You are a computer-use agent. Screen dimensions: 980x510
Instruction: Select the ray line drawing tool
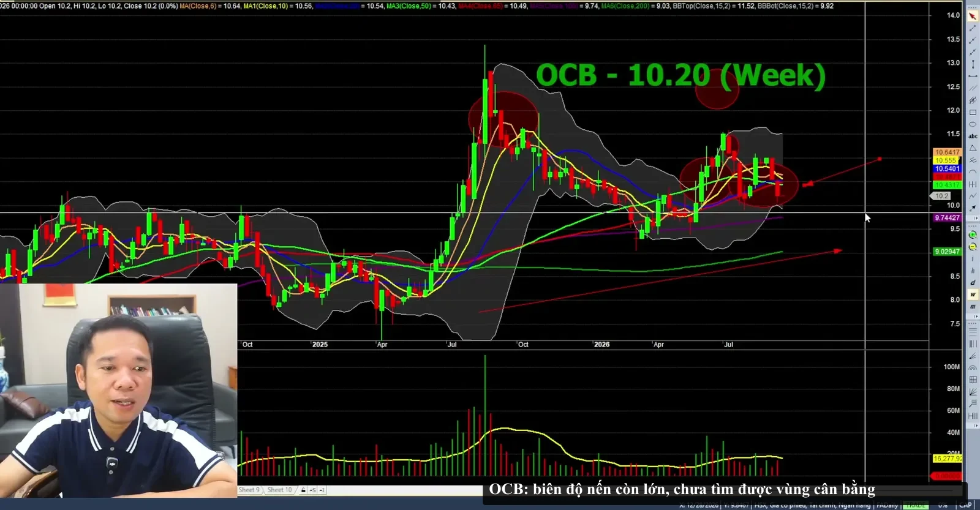click(x=973, y=40)
